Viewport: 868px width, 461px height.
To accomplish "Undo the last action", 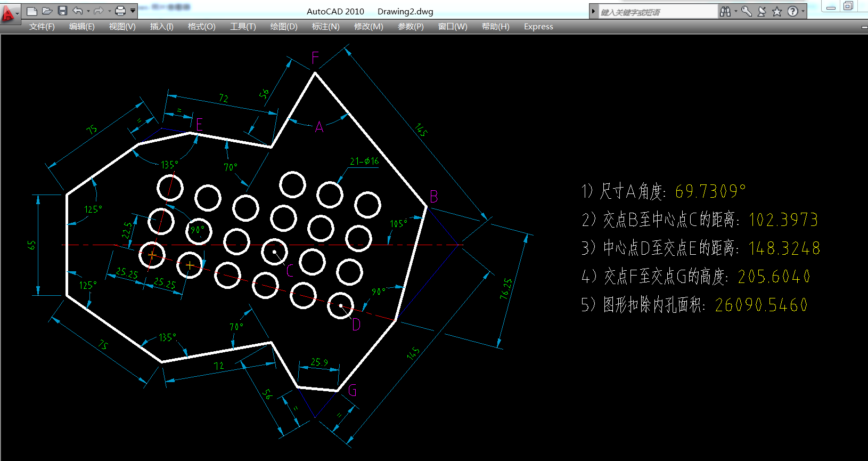I will pos(78,11).
